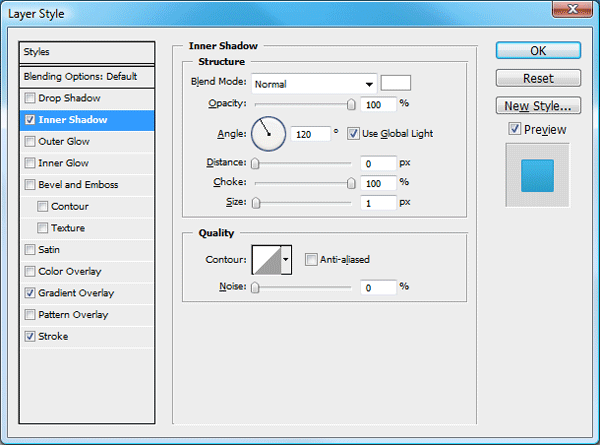600x445 pixels.
Task: Click the OK button
Action: (x=538, y=51)
